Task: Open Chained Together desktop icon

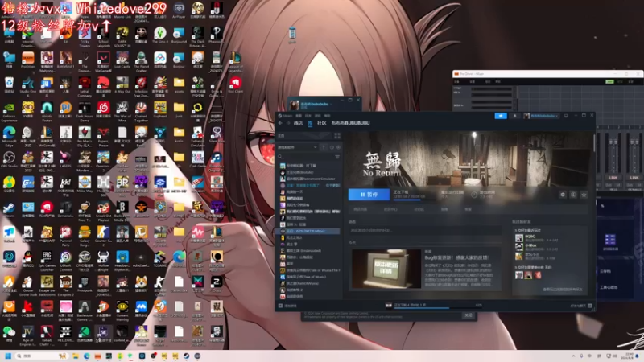Action: 141,111
